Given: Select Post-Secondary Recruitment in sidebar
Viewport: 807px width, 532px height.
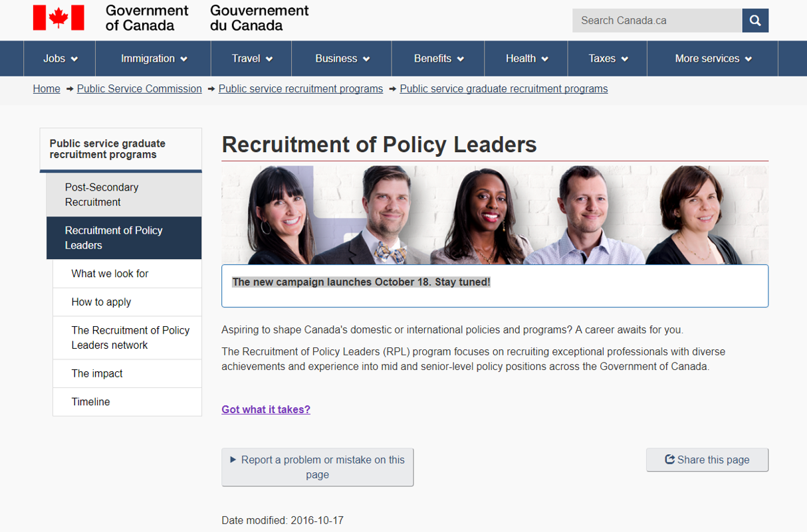Looking at the screenshot, I should click(124, 195).
